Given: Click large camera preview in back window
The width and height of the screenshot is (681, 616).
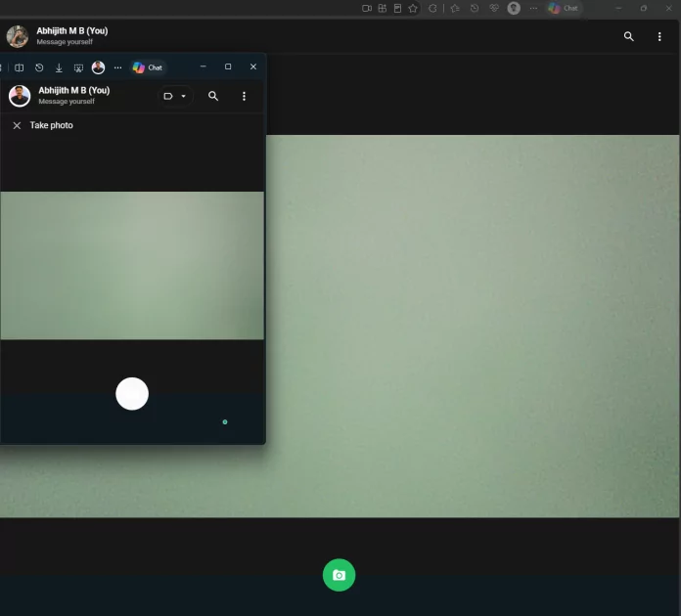Looking at the screenshot, I should tap(473, 326).
